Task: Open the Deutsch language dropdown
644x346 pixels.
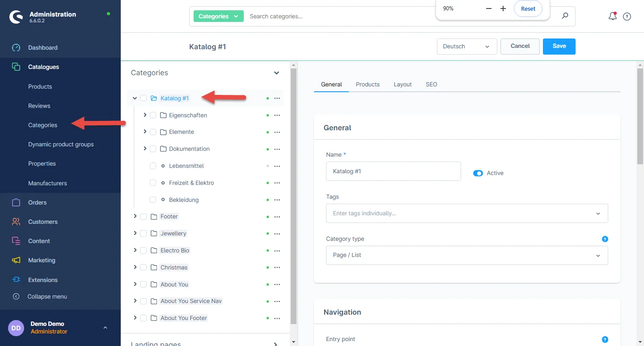Action: coord(466,47)
